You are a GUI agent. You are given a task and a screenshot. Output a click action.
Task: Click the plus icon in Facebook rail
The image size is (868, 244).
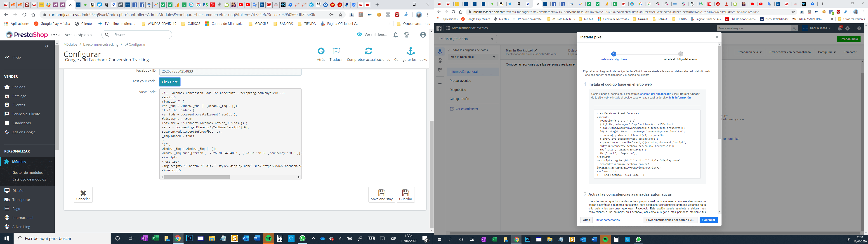[440, 83]
